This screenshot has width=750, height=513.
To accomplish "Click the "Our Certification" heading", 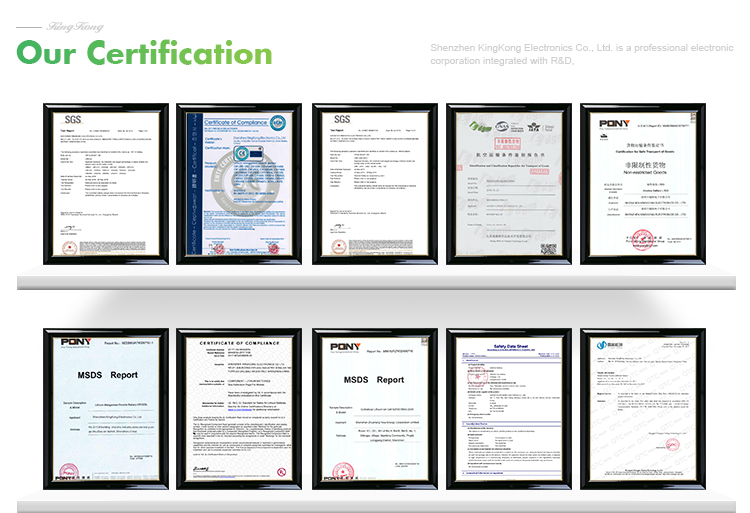I will [144, 53].
